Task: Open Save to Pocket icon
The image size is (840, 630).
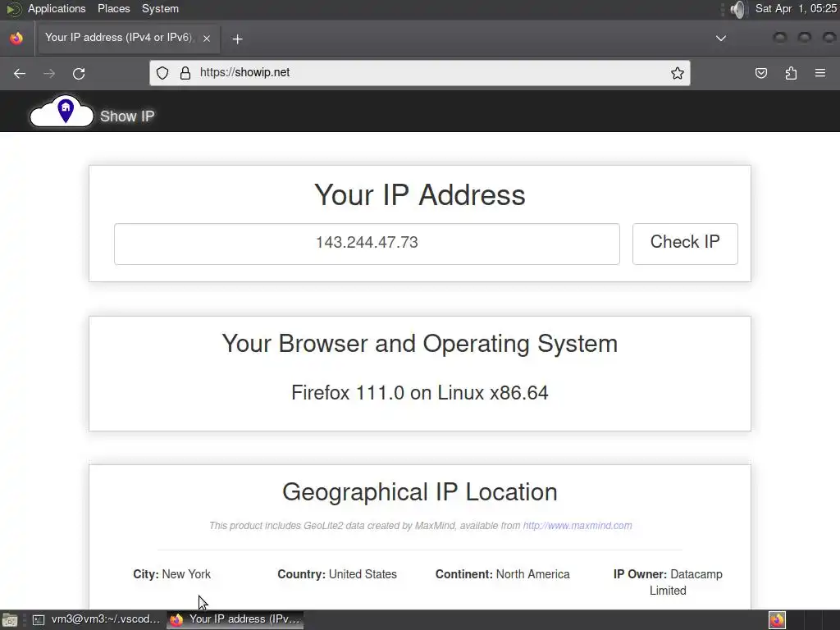Action: coord(760,73)
